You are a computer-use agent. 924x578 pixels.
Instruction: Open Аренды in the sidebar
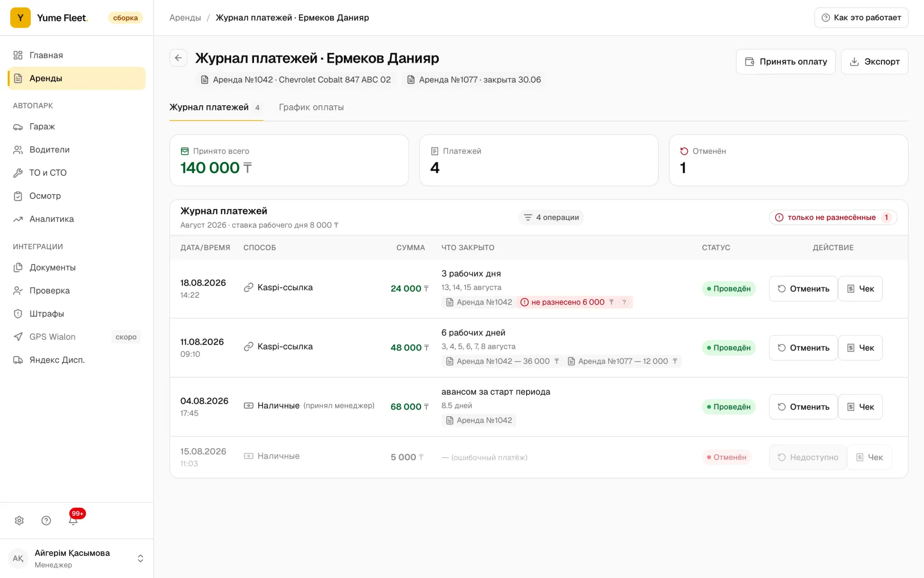[x=77, y=78]
